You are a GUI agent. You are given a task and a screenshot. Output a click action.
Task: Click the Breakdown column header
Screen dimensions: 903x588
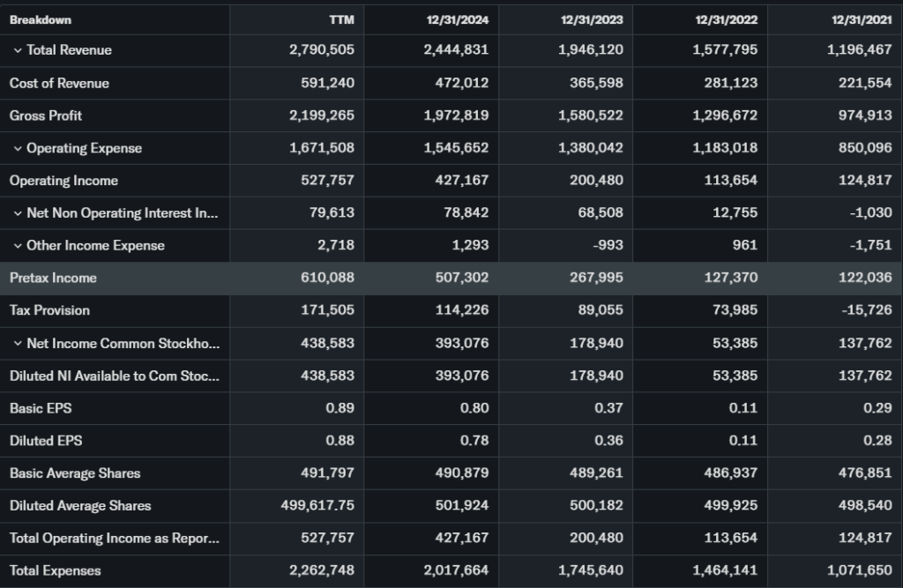41,19
